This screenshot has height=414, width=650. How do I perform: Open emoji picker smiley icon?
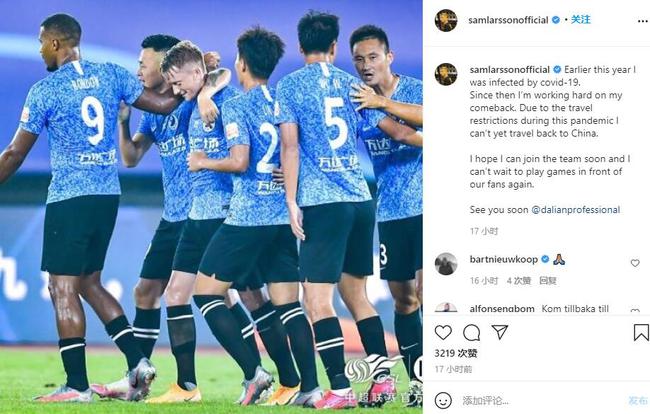(443, 400)
